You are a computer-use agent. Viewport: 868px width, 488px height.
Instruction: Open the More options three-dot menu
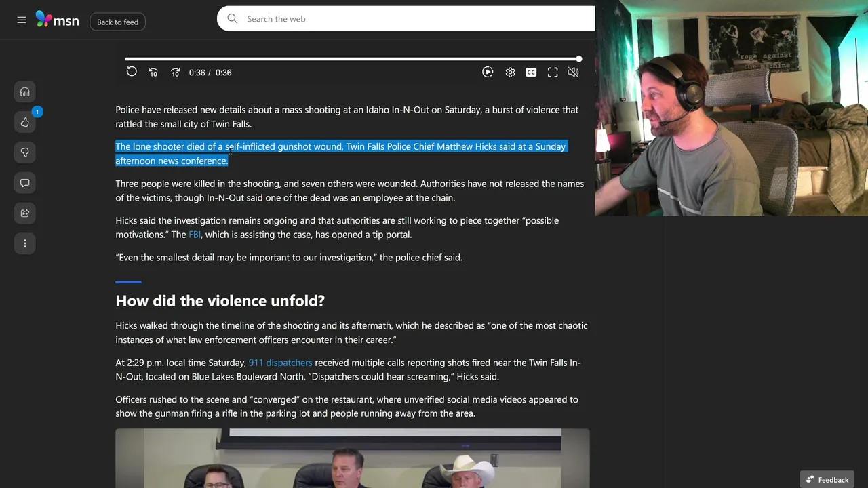point(25,243)
